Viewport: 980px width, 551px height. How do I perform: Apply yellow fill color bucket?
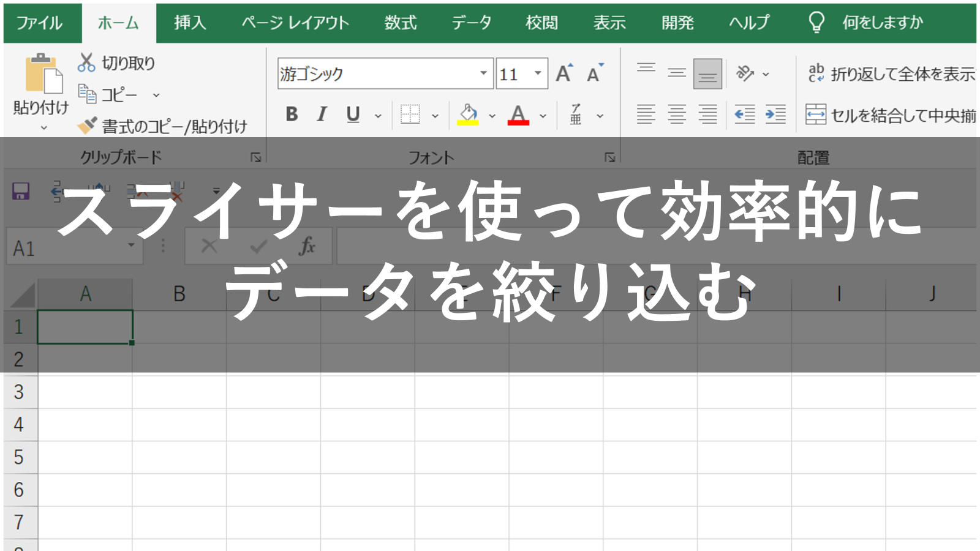click(468, 114)
